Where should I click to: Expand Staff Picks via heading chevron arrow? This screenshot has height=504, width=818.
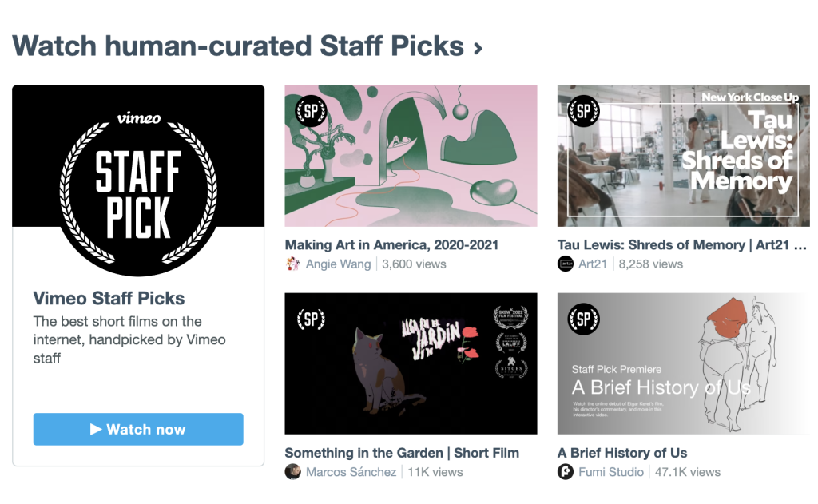(478, 48)
